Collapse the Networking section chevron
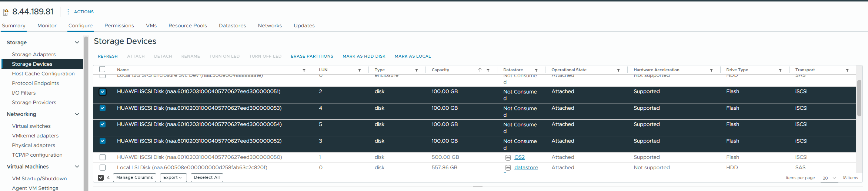 77,114
